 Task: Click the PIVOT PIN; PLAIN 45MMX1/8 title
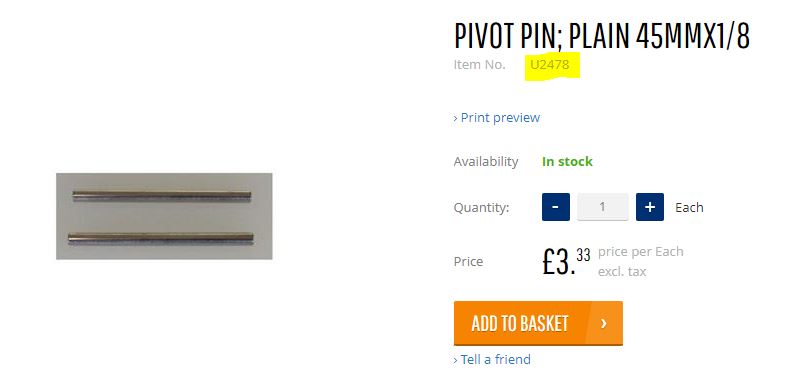click(x=602, y=36)
